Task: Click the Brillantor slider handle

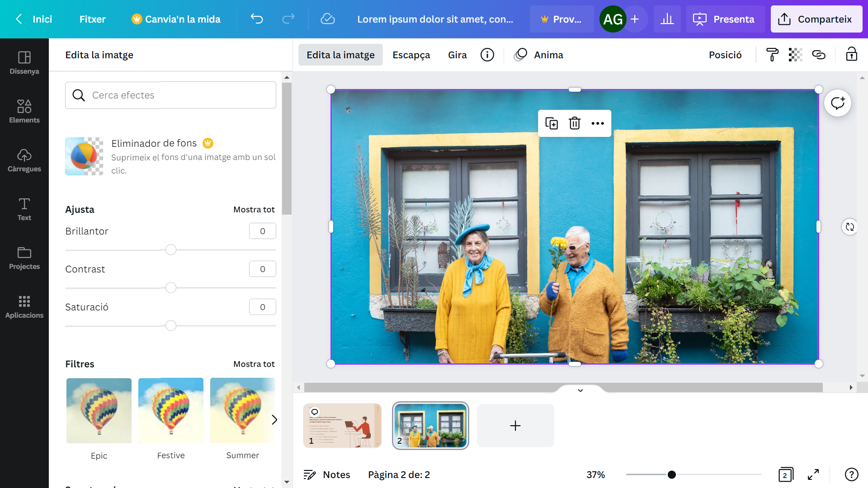Action: tap(170, 250)
